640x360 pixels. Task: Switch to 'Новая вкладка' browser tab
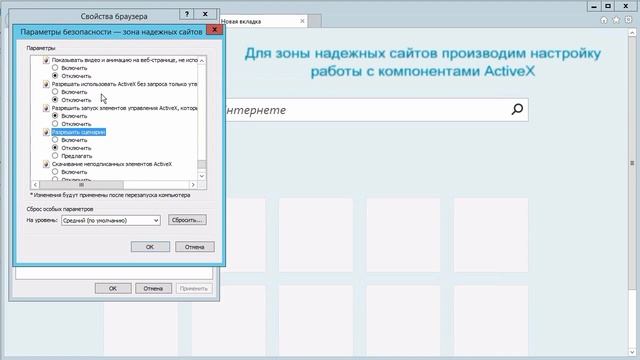pos(260,21)
